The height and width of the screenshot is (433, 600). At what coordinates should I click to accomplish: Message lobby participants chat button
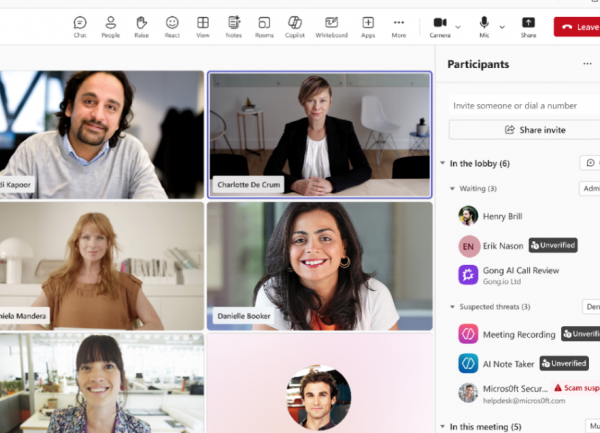pos(590,163)
